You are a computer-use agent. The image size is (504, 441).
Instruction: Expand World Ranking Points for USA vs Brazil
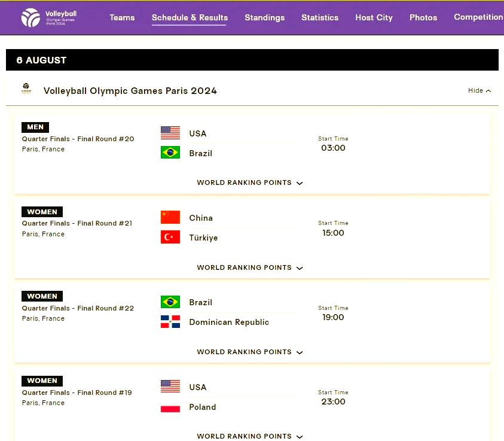click(x=250, y=183)
